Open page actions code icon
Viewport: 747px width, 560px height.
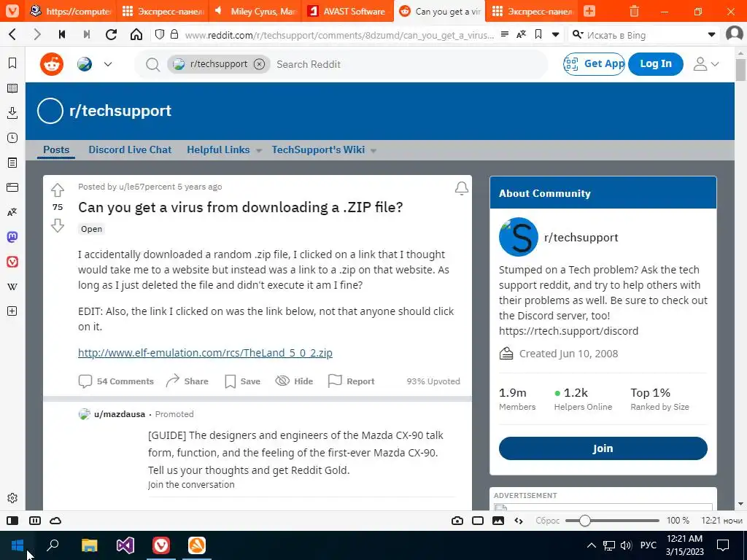pyautogui.click(x=519, y=521)
